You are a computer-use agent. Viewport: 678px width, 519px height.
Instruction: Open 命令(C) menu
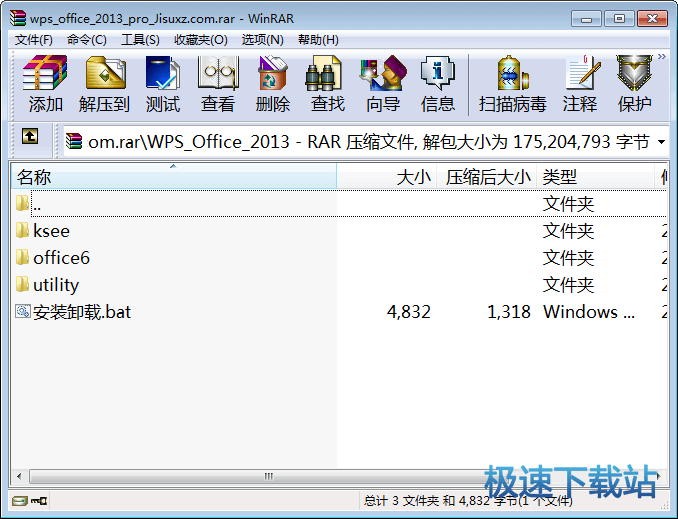(86, 40)
